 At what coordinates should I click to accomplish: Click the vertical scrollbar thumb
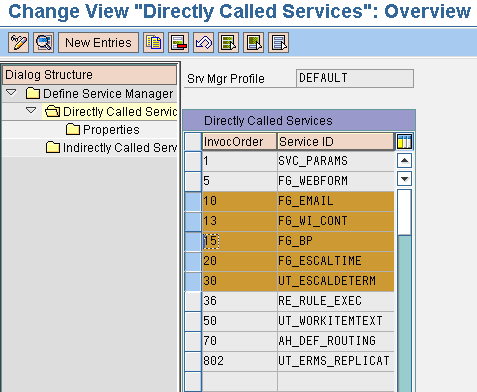404,212
